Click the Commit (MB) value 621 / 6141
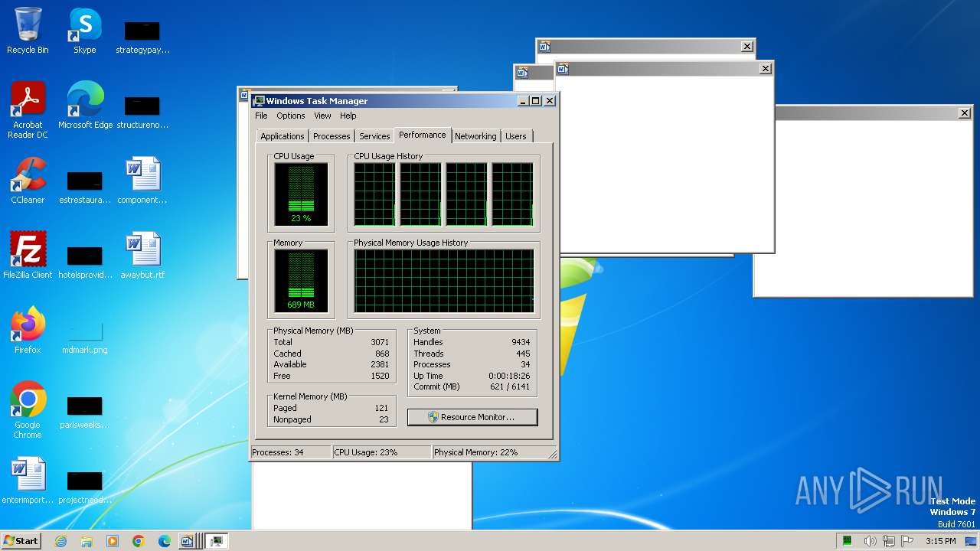Image resolution: width=980 pixels, height=551 pixels. pyautogui.click(x=511, y=386)
